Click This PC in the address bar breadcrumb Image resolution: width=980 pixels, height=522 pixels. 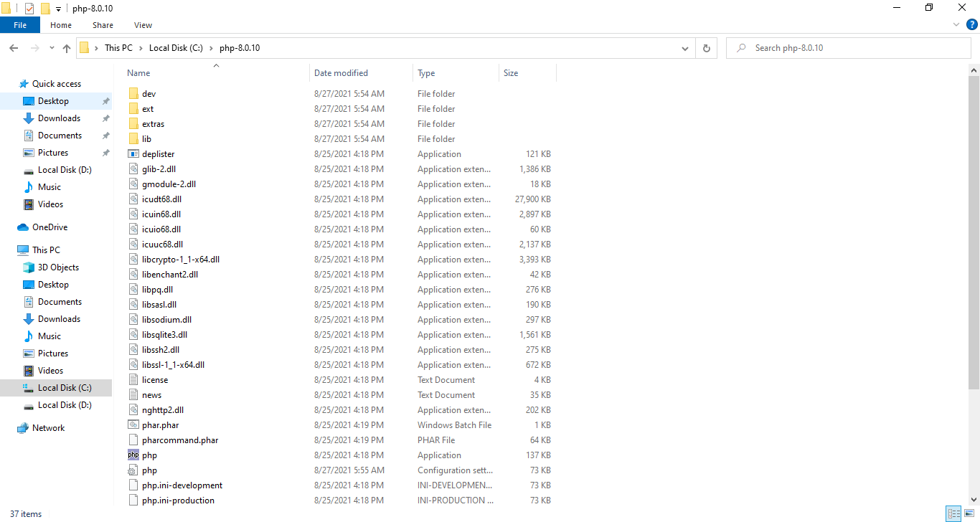[x=118, y=48]
